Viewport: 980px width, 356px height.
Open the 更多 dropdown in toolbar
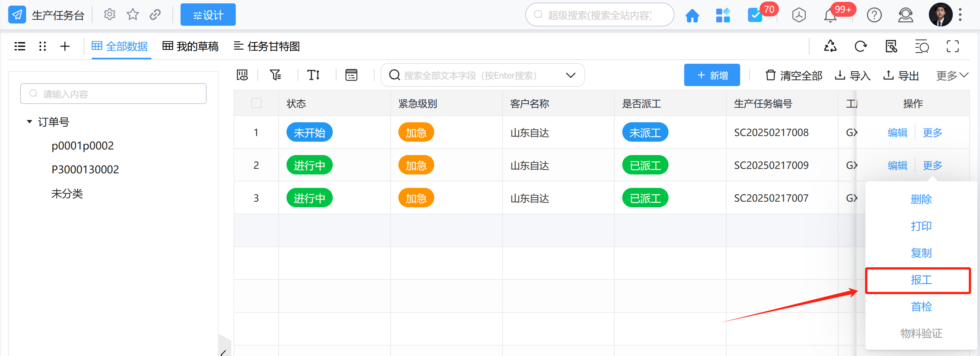tap(952, 75)
